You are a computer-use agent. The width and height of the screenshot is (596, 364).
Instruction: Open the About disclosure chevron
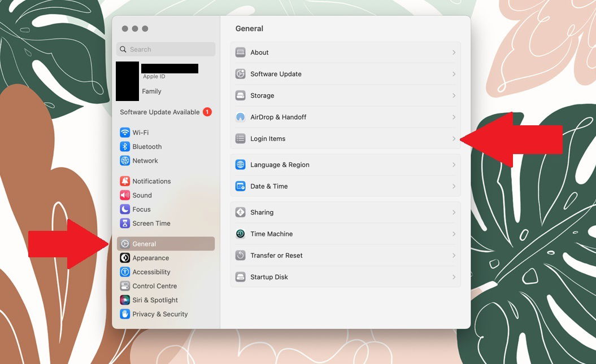pyautogui.click(x=455, y=52)
